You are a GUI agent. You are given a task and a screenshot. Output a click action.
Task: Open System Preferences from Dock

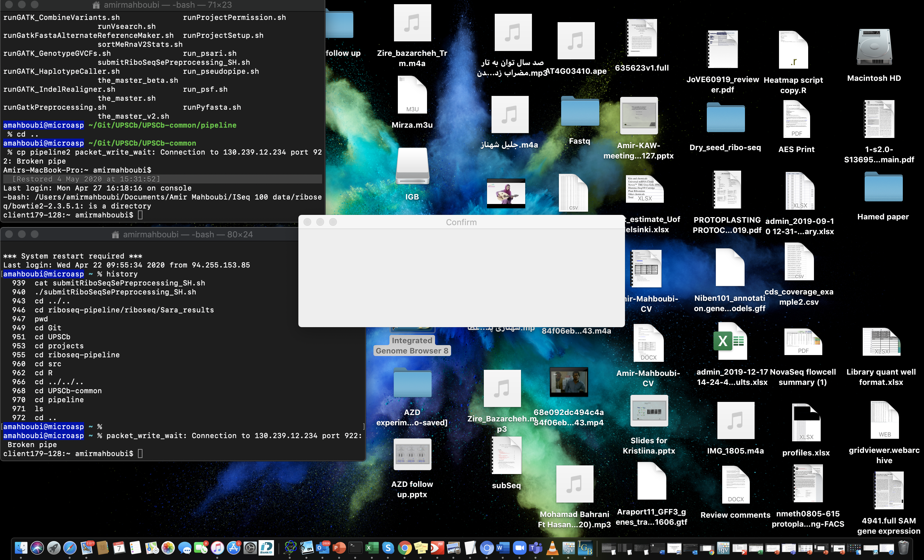250,548
